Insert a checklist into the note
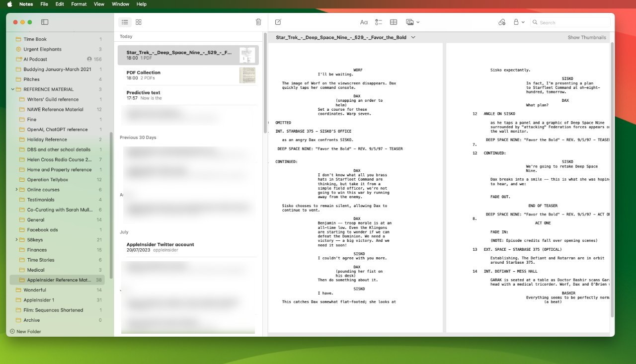The image size is (636, 364). click(378, 22)
